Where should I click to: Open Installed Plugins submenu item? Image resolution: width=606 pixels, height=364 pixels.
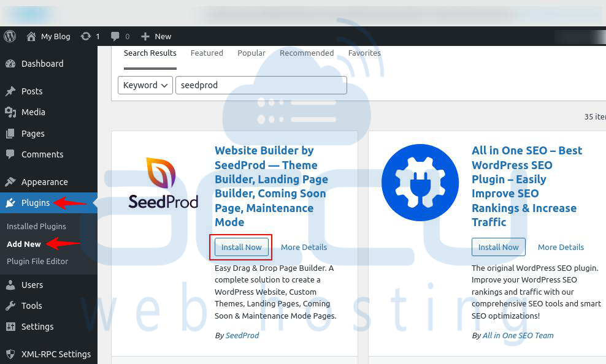(36, 226)
